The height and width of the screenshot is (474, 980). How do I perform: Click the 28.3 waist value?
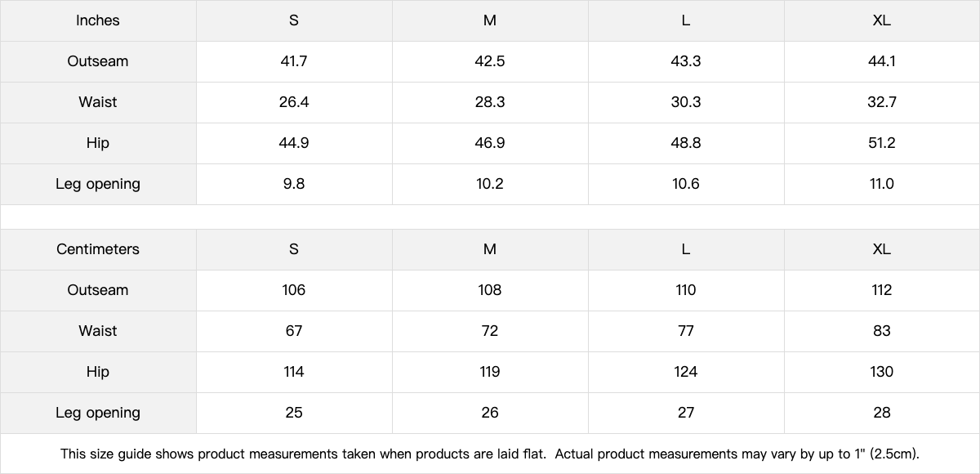coord(490,102)
